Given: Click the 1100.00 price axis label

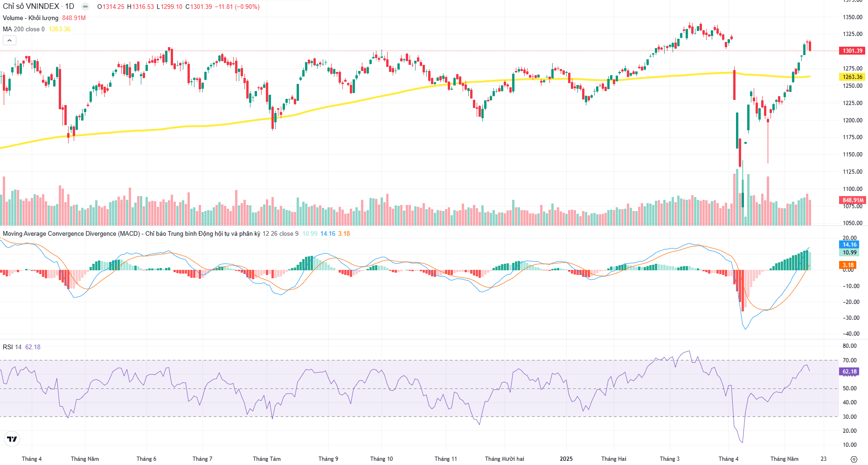Looking at the screenshot, I should coord(853,189).
